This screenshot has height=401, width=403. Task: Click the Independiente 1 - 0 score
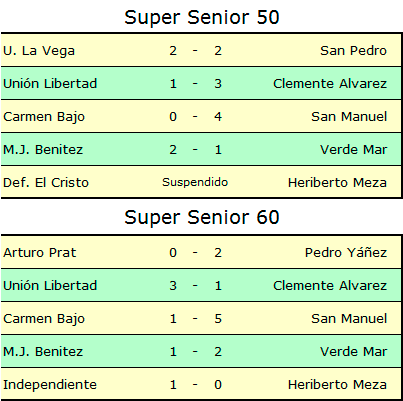point(195,385)
